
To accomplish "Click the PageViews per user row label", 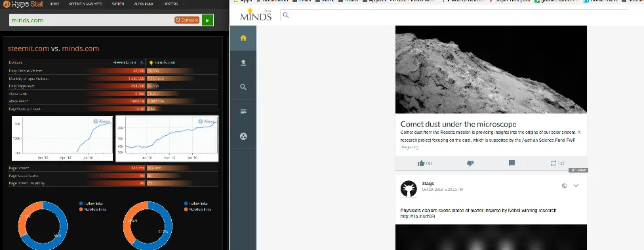I will click(x=25, y=109).
